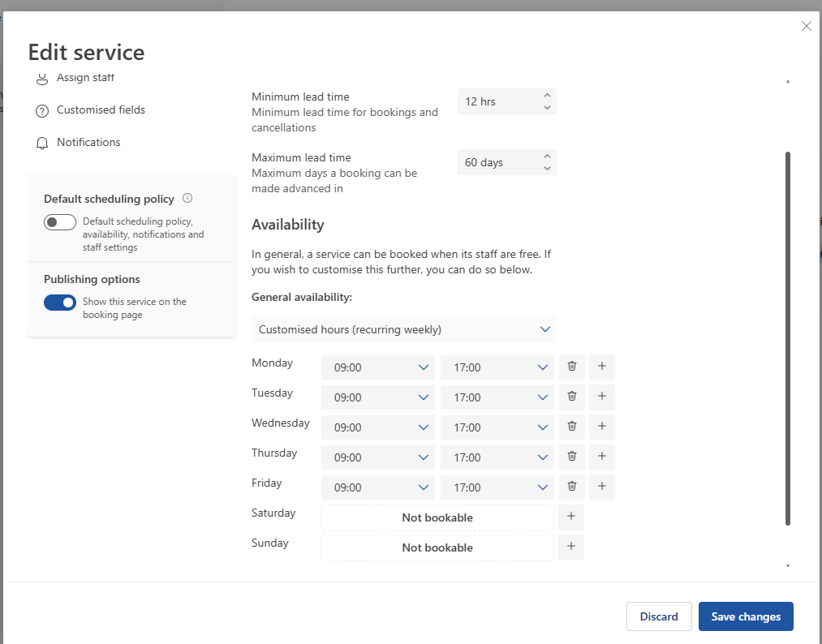Image resolution: width=822 pixels, height=644 pixels.
Task: Decrease the Maximum lead time days
Action: tap(547, 169)
